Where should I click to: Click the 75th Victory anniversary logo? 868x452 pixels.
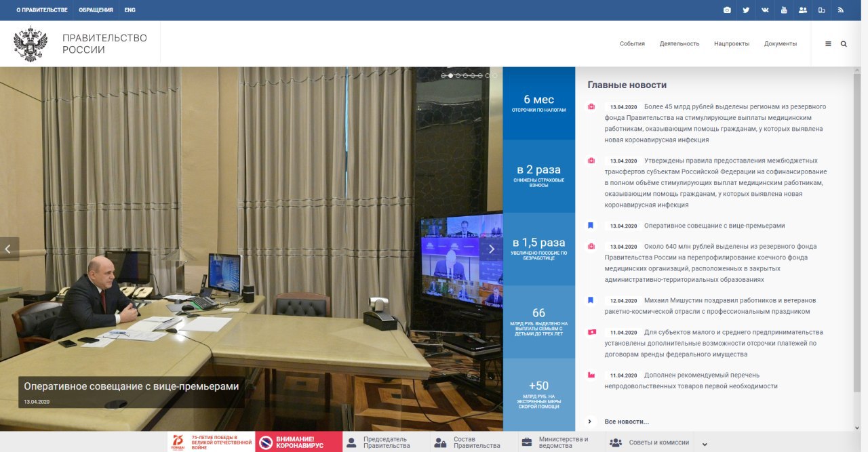[178, 443]
